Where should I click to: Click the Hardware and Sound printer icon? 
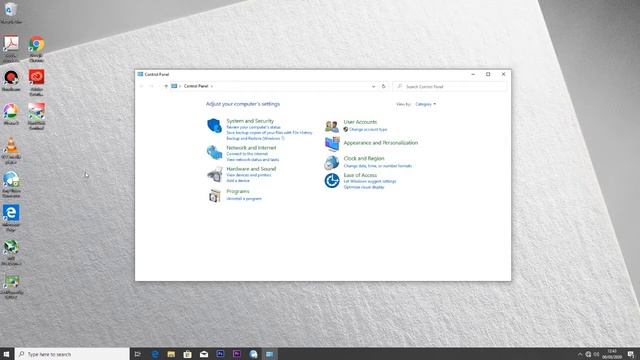[214, 174]
